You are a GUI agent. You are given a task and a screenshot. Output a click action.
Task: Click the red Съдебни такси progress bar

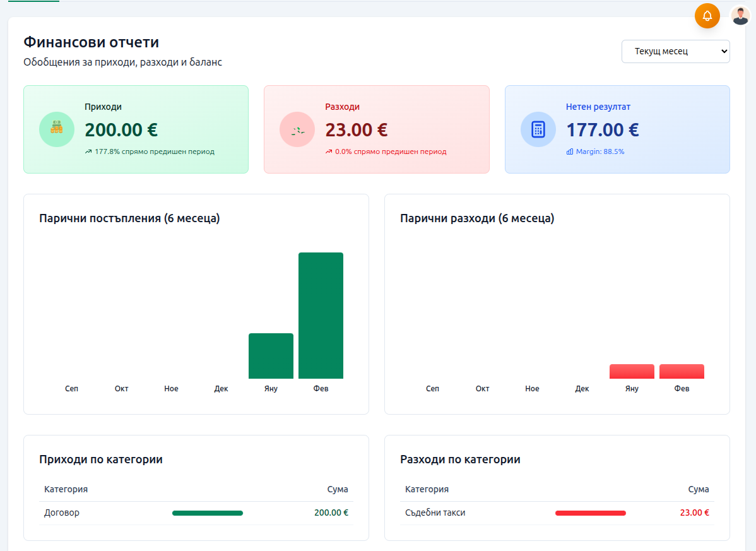(590, 513)
